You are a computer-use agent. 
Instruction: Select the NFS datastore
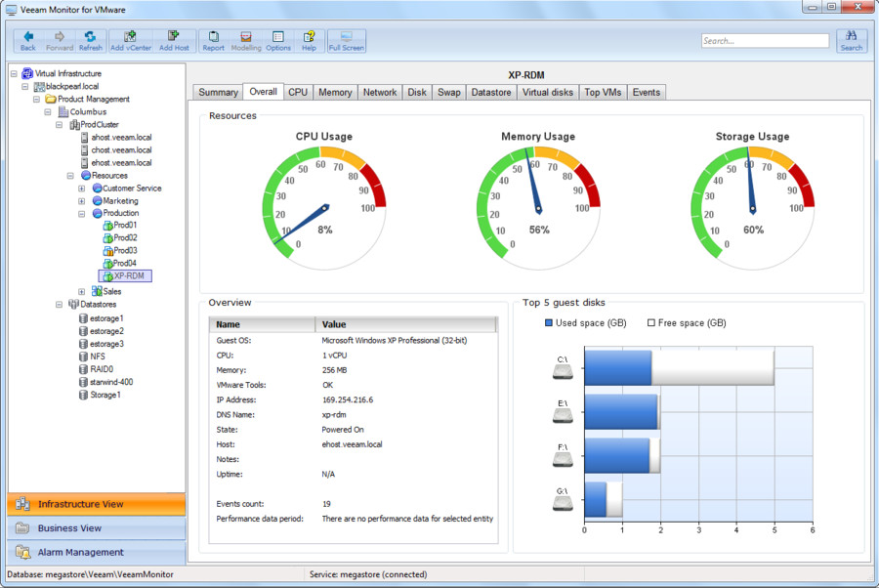[93, 357]
